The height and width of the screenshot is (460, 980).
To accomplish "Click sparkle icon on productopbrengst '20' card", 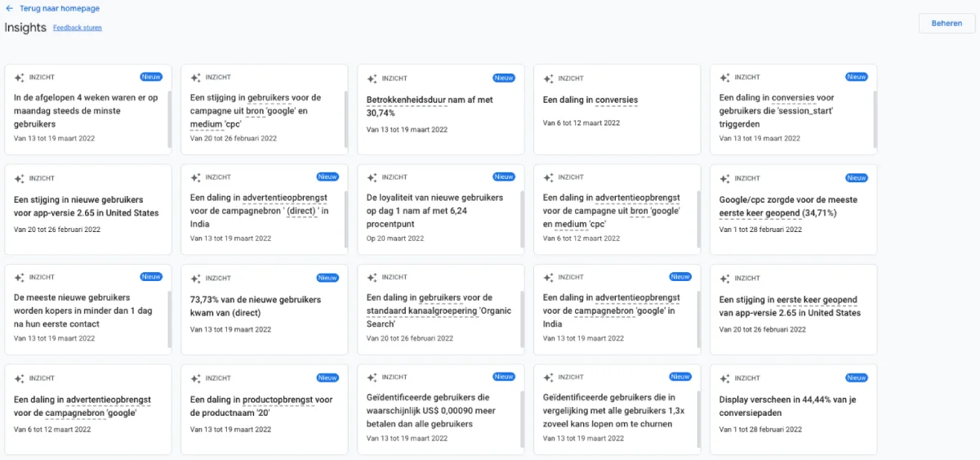I will click(195, 378).
